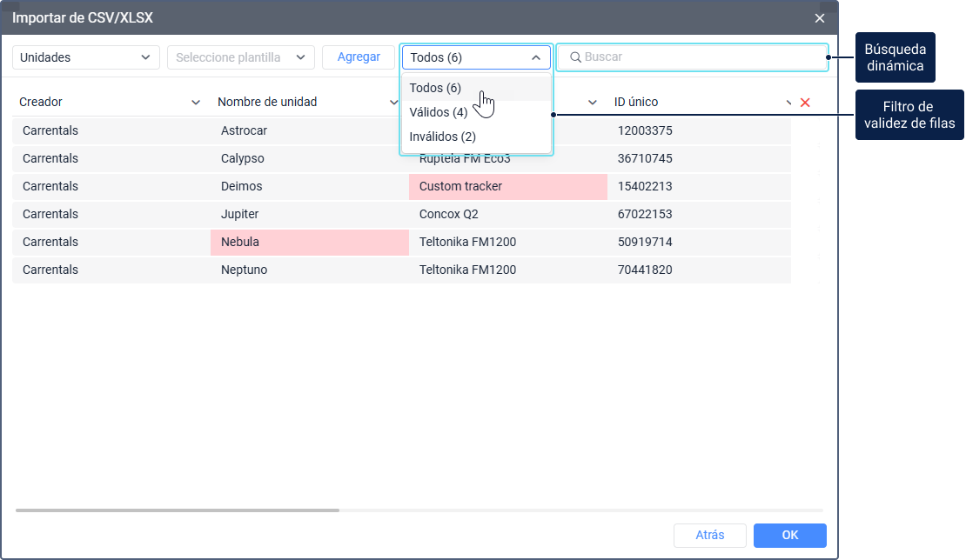Click the magnifier icon in search field
Image resolution: width=966 pixels, height=560 pixels.
(575, 57)
